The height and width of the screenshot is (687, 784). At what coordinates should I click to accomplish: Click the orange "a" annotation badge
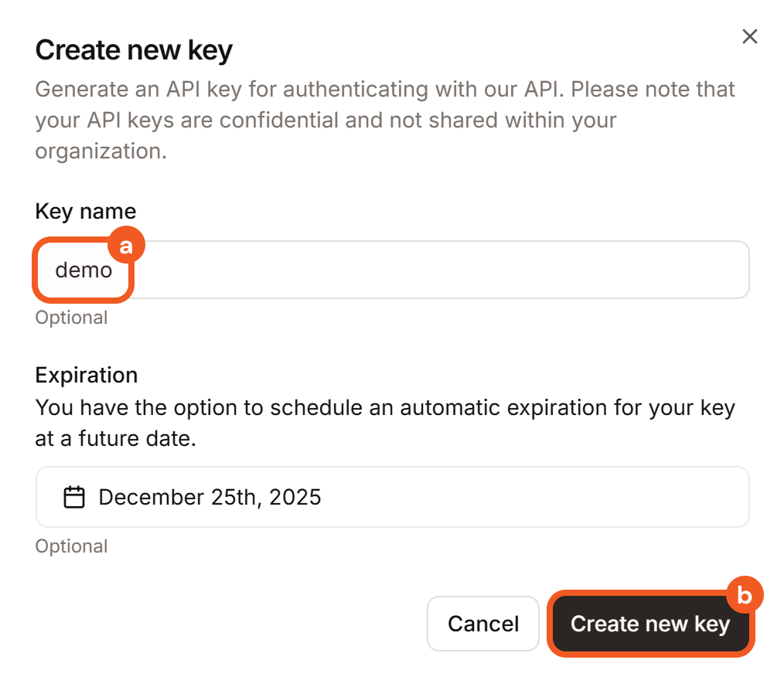[125, 247]
